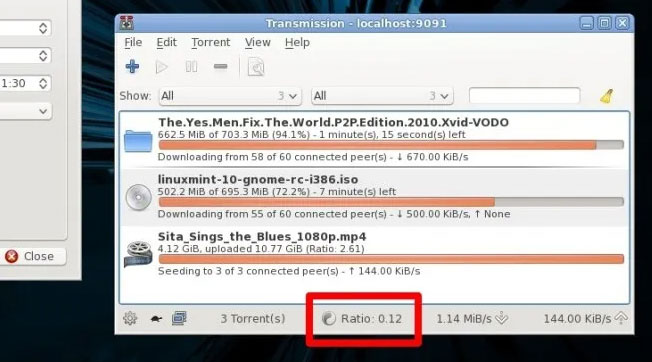Toggle the turtle alternative speed limits
Screen dimensions: 652x362
(156, 319)
